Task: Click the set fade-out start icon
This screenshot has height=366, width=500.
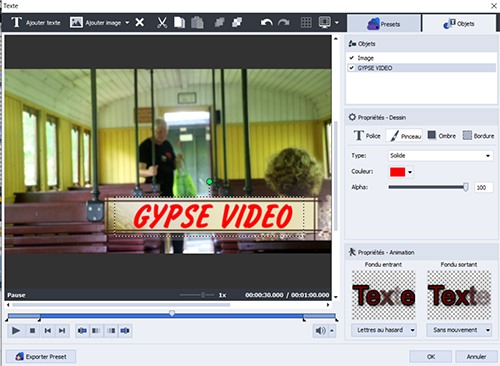Action: [x=111, y=331]
